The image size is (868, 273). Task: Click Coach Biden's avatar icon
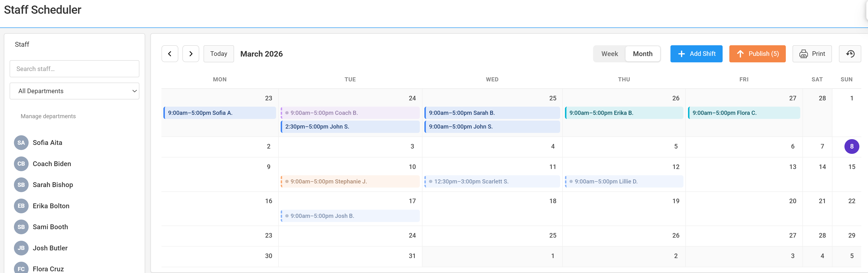(x=21, y=164)
